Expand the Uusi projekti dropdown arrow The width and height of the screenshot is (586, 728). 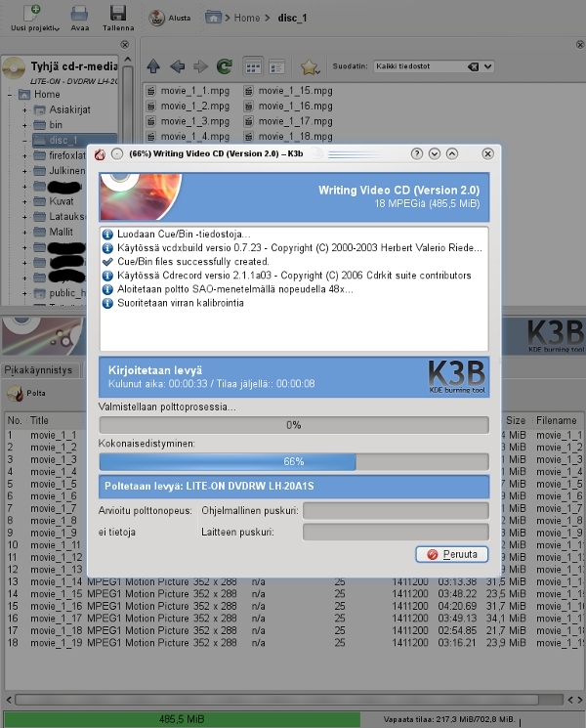[x=57, y=28]
